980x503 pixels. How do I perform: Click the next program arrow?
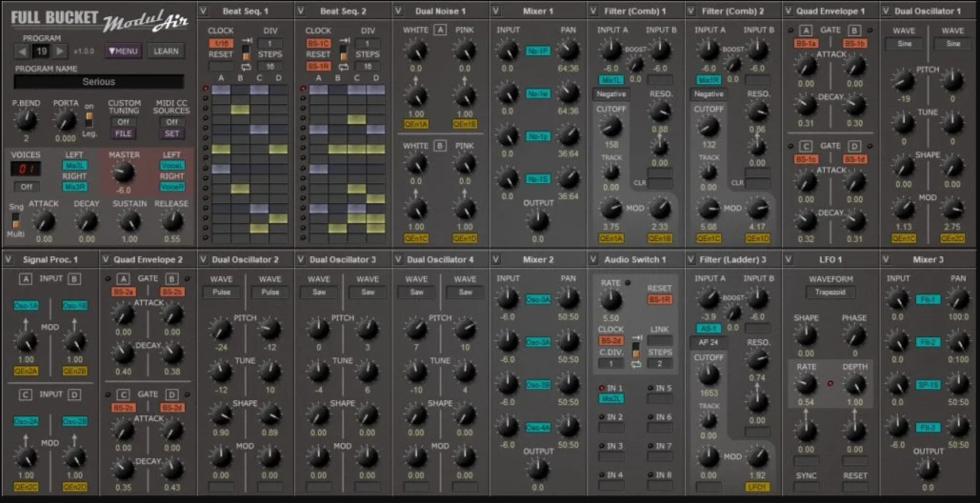tap(60, 50)
